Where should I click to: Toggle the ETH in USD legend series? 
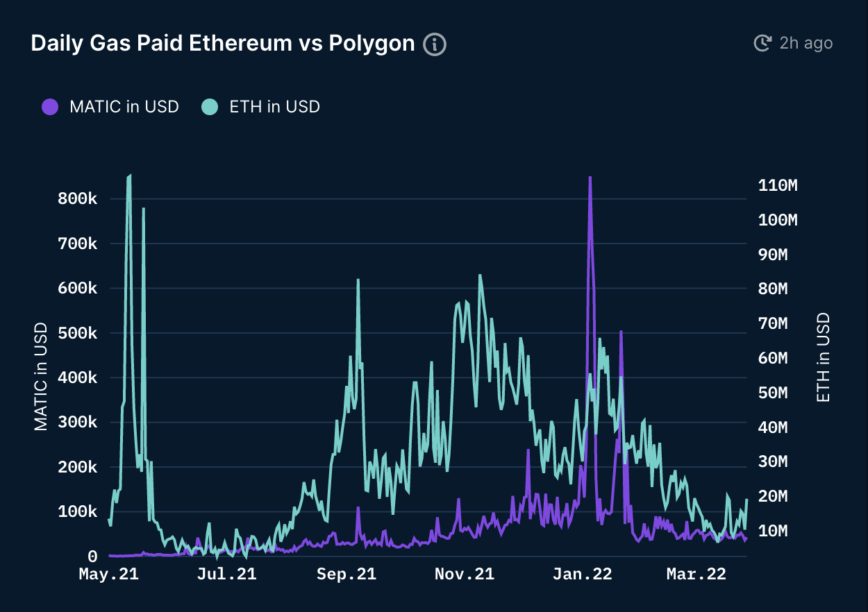[260, 107]
